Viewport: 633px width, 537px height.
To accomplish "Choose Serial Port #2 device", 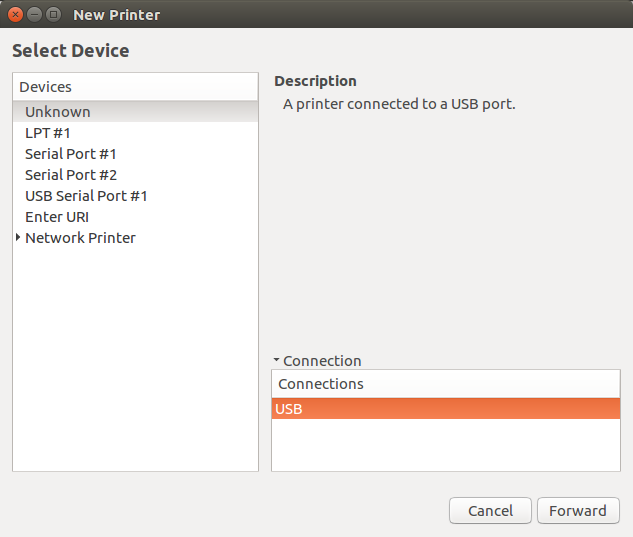I will point(71,175).
